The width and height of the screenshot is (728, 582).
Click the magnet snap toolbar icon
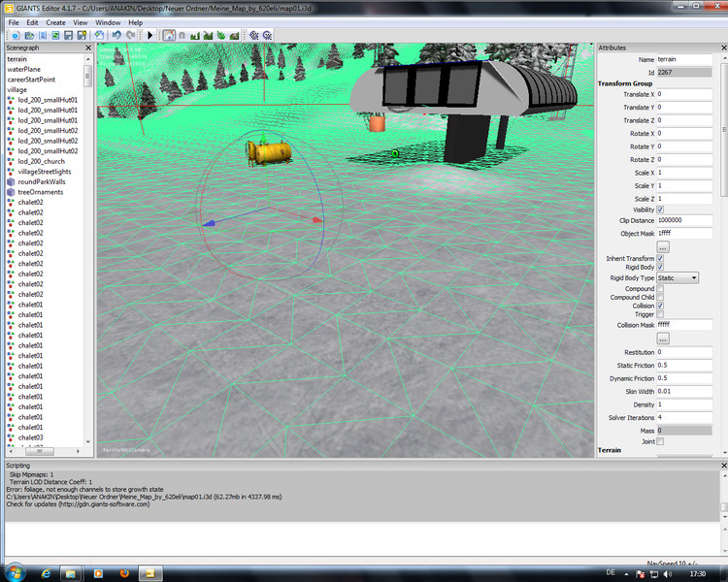click(182, 35)
